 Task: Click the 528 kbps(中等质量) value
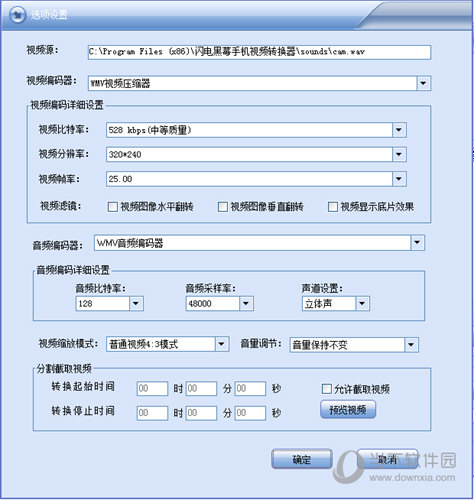click(150, 130)
